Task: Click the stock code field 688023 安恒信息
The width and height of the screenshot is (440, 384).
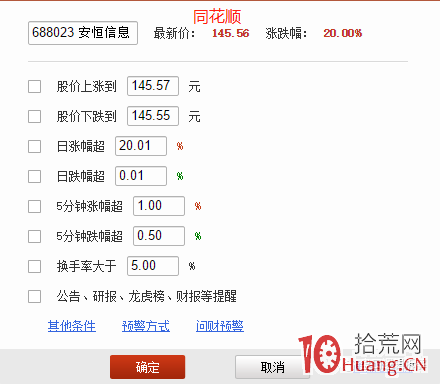Action: click(x=83, y=33)
